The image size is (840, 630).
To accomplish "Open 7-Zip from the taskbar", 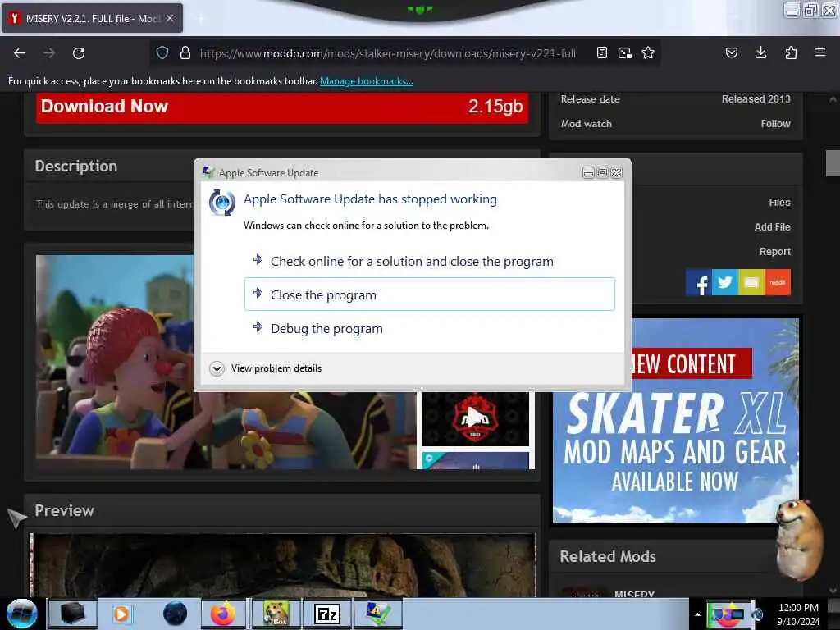I will [x=326, y=614].
